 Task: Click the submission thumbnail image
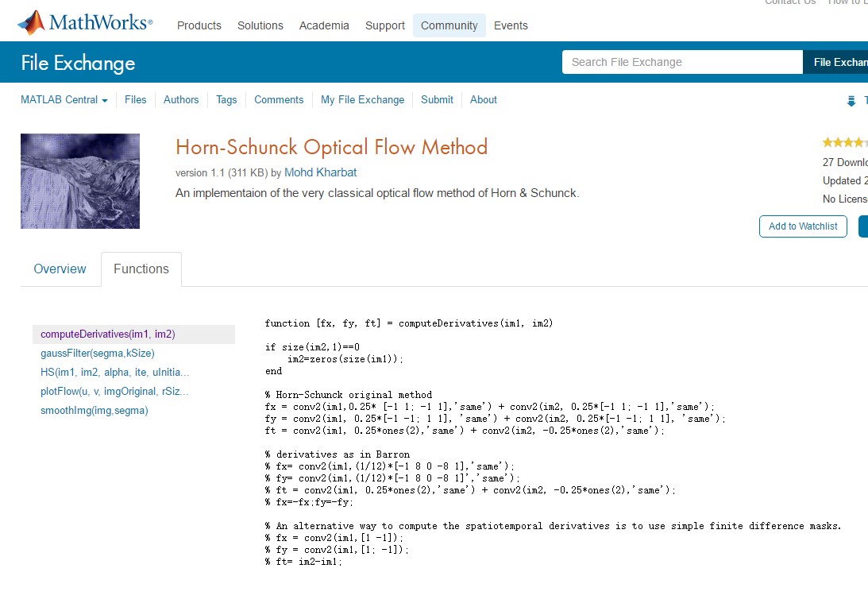click(x=80, y=181)
